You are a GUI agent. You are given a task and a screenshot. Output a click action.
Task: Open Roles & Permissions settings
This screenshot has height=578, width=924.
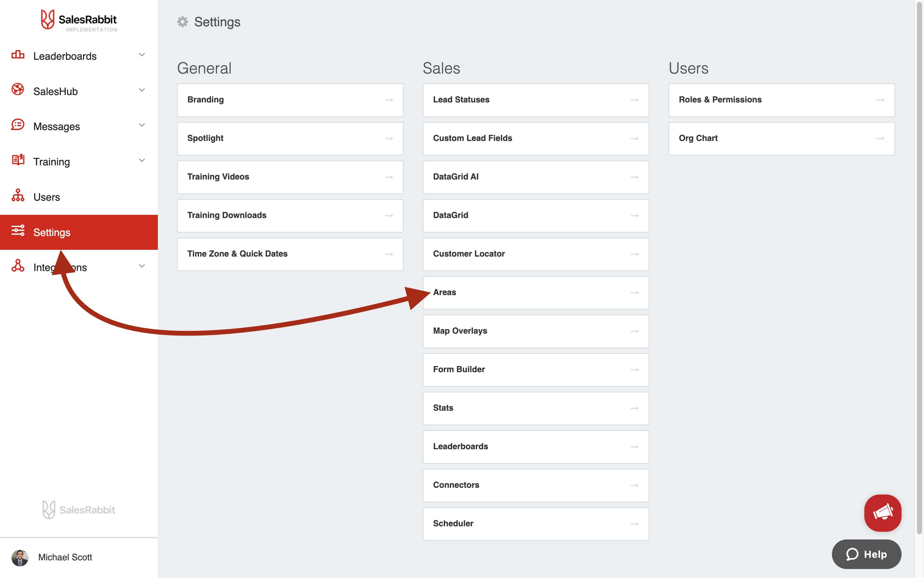click(782, 100)
